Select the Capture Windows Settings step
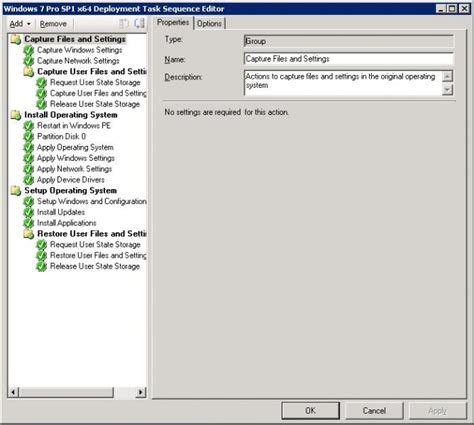This screenshot has width=474, height=425. pyautogui.click(x=80, y=50)
